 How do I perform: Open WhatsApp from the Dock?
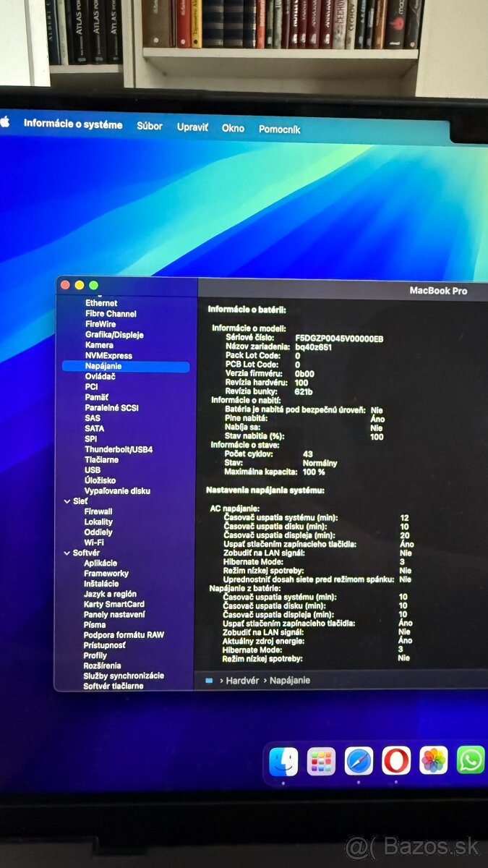[471, 759]
